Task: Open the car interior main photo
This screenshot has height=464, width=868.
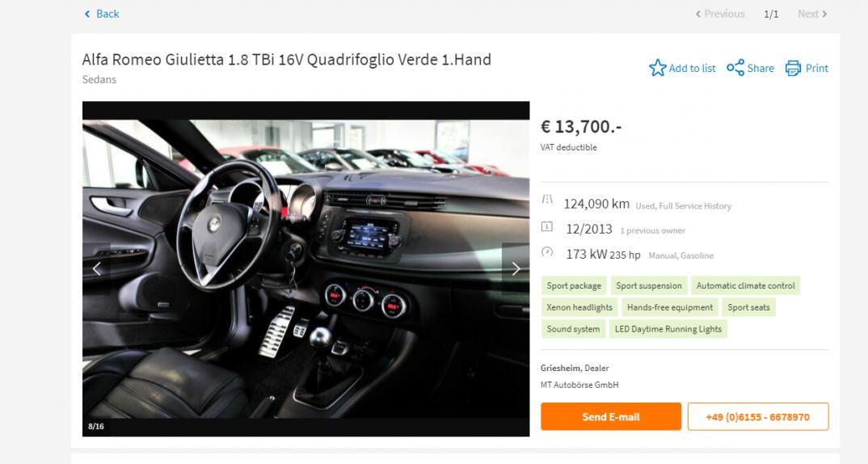Action: (306, 269)
